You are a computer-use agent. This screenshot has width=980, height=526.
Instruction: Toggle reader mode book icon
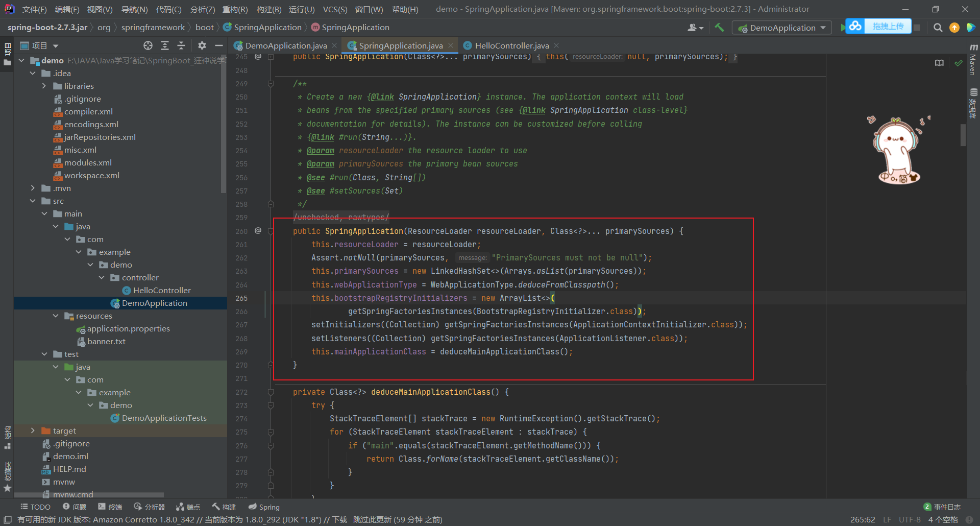[x=939, y=63]
